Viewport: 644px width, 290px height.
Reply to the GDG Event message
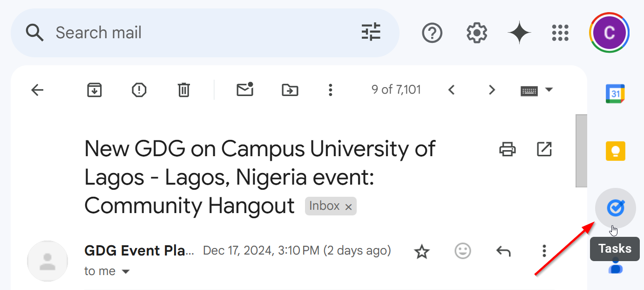point(503,251)
